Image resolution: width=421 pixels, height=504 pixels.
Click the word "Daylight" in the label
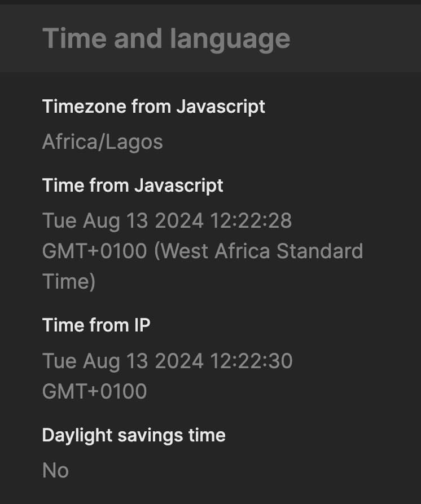[x=77, y=436]
